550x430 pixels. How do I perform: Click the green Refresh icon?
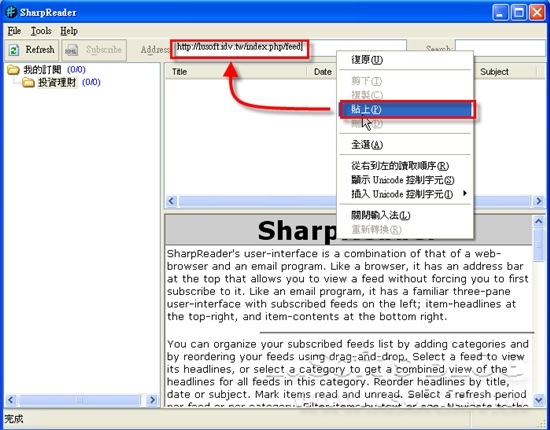coord(14,50)
